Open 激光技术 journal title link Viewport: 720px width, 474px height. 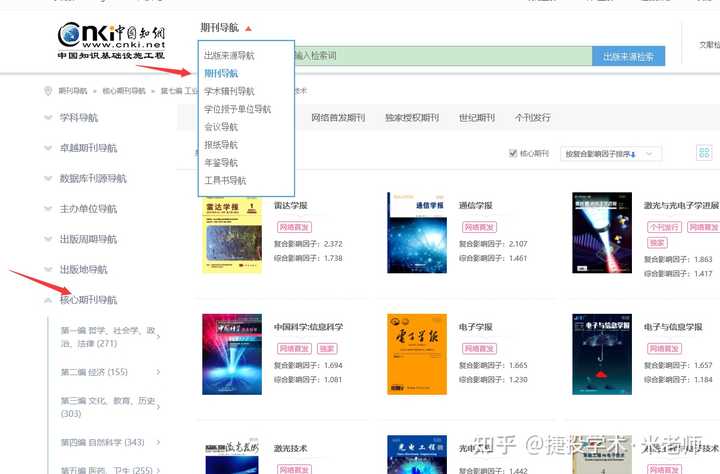(x=291, y=448)
